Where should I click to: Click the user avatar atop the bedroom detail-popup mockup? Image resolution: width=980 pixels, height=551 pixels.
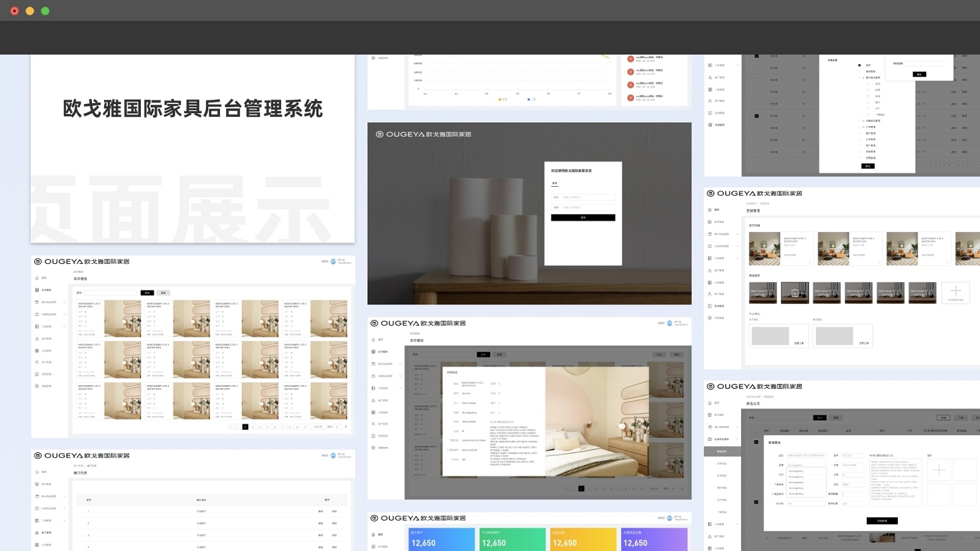[x=669, y=323]
